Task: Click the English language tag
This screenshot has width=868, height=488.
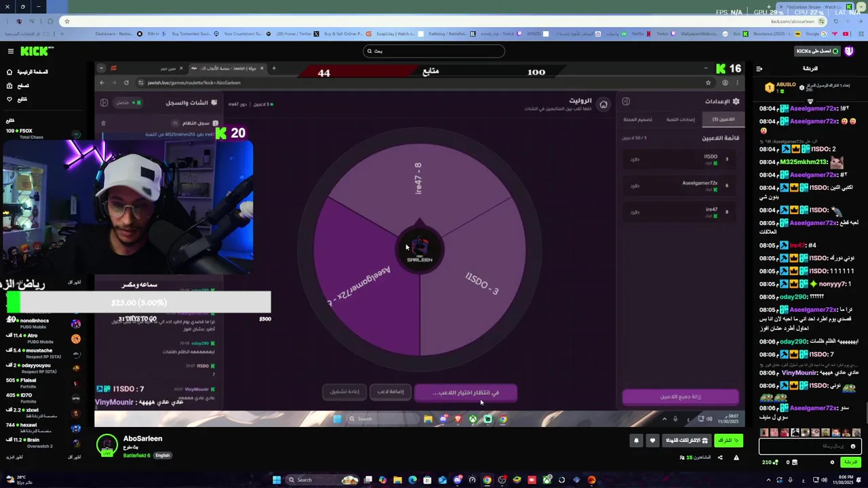Action: tap(163, 455)
